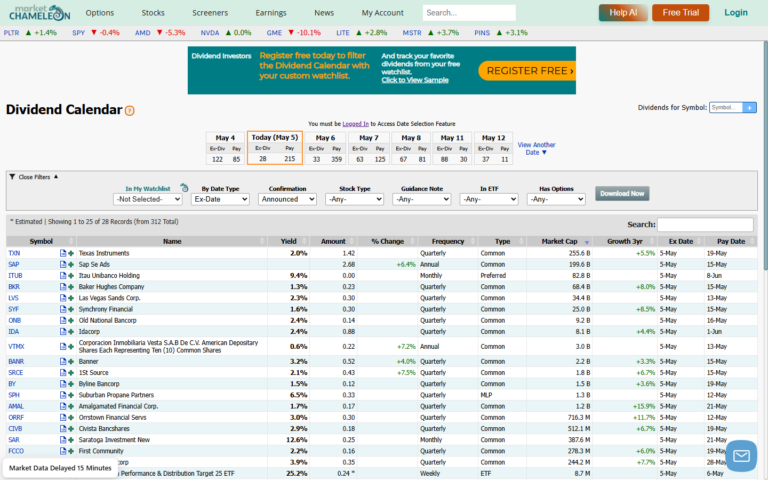768x480 pixels.
Task: Select the May 8 date tab
Action: coord(411,148)
